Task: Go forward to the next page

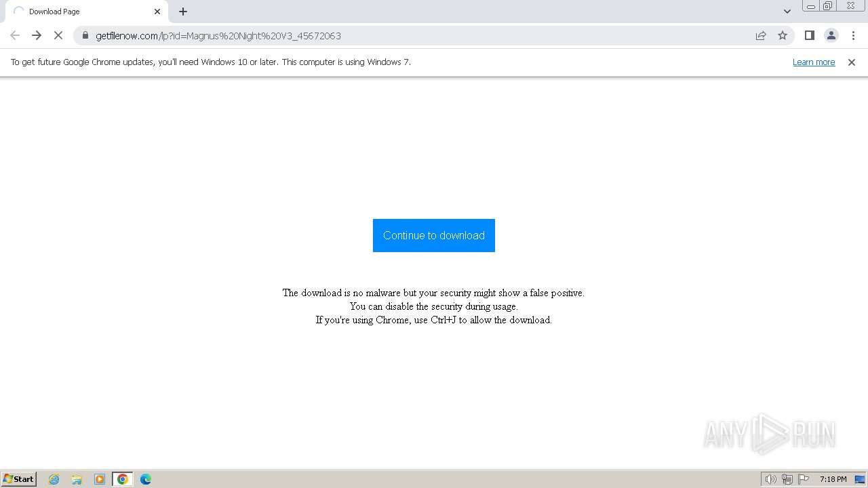Action: [x=37, y=35]
